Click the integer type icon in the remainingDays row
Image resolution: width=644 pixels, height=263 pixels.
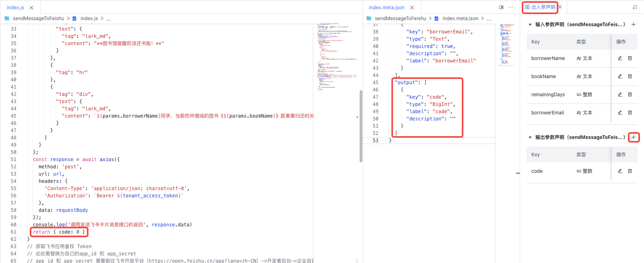(579, 95)
